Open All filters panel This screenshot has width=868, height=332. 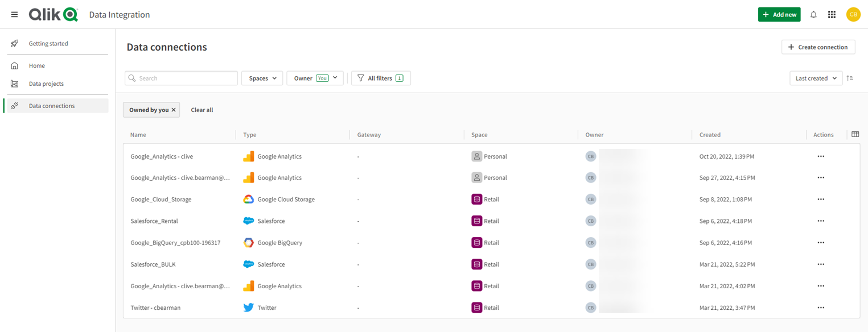click(x=381, y=78)
